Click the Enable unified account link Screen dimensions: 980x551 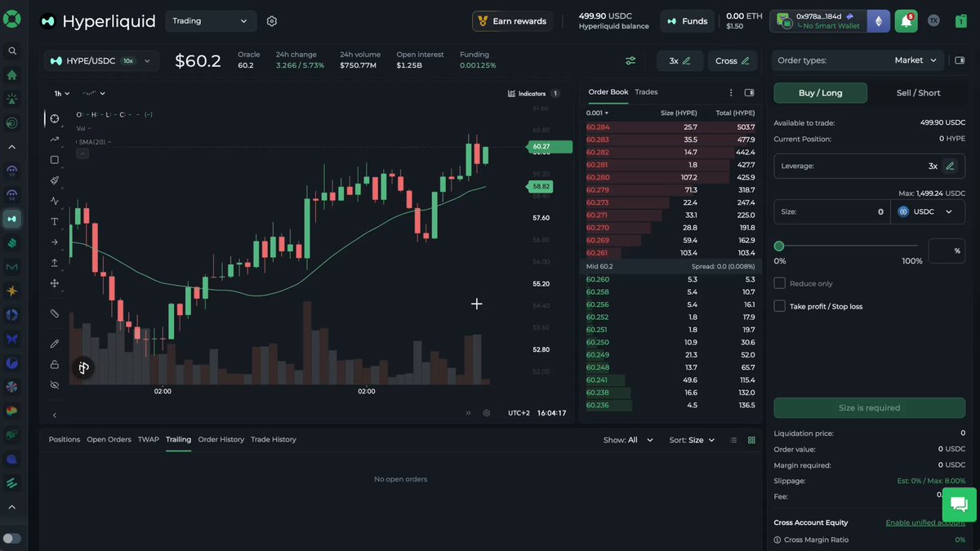click(x=925, y=522)
